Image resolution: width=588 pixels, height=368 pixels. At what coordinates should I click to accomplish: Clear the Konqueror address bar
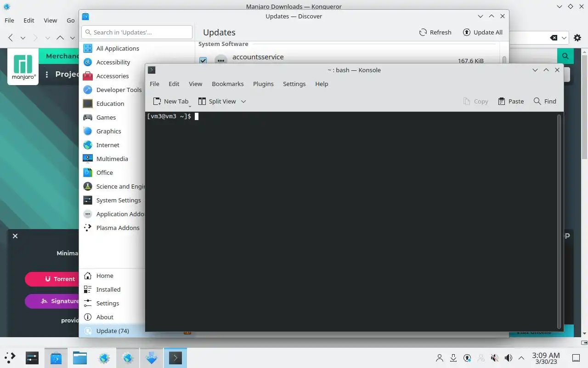[554, 38]
